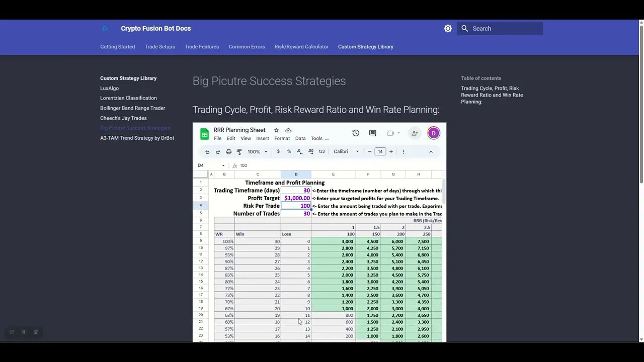Open the Risk/Reward Calculator tab
Viewport: 644px width, 362px height.
point(301,47)
